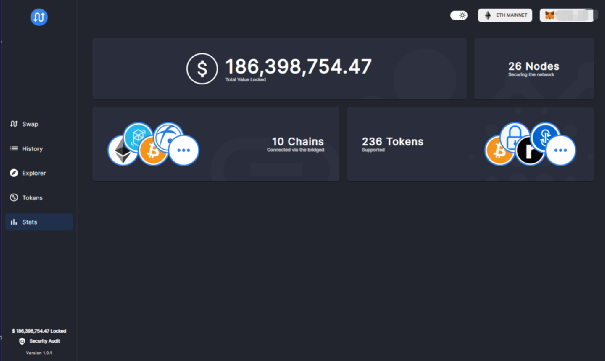
Task: Open the History page
Action: 39,148
